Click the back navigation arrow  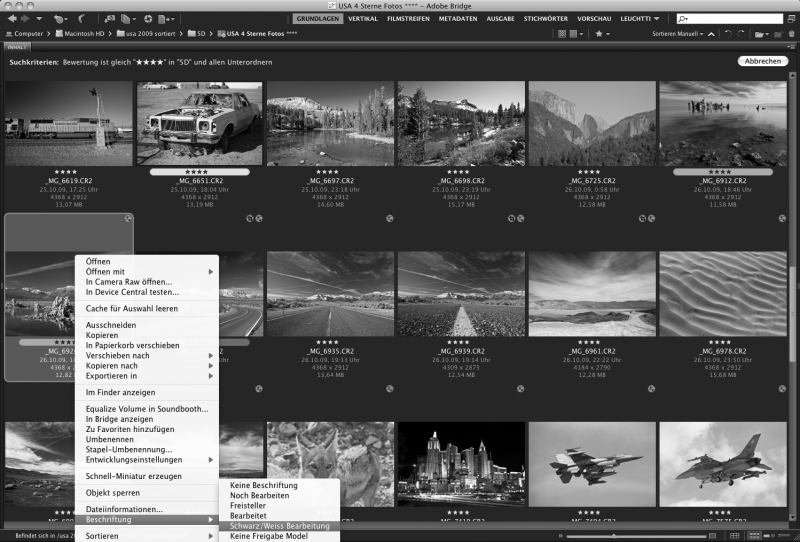pyautogui.click(x=12, y=18)
